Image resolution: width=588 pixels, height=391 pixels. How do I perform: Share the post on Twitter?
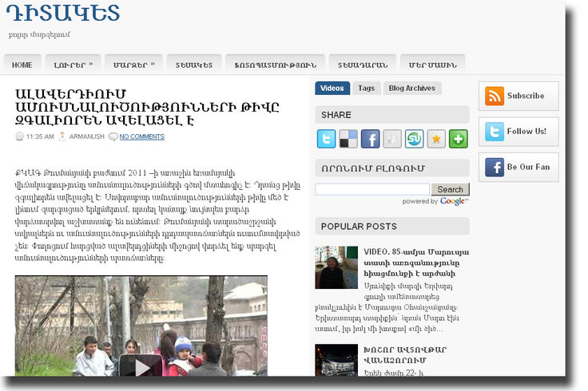pyautogui.click(x=326, y=139)
